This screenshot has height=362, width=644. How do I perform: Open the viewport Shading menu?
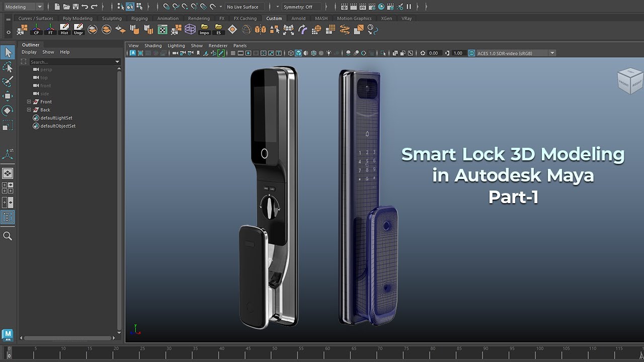[x=153, y=45]
